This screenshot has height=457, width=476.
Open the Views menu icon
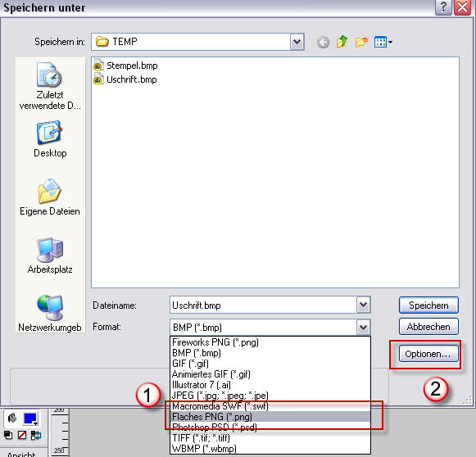(383, 42)
